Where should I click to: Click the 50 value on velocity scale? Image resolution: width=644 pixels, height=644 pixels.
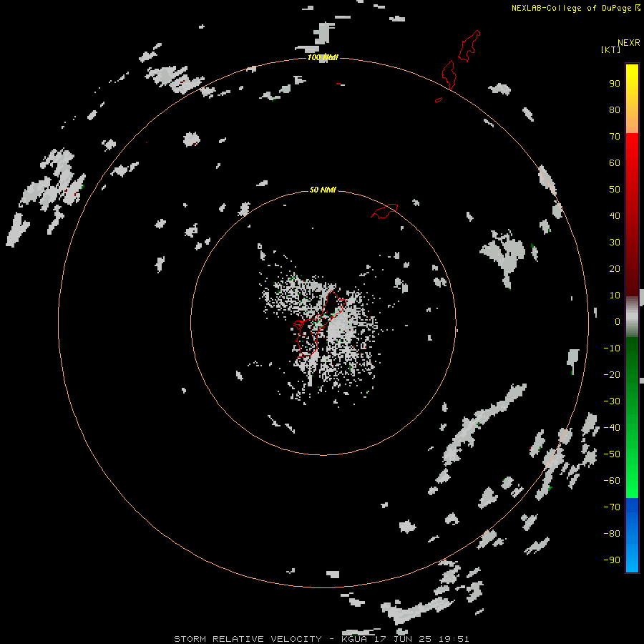[x=615, y=190]
